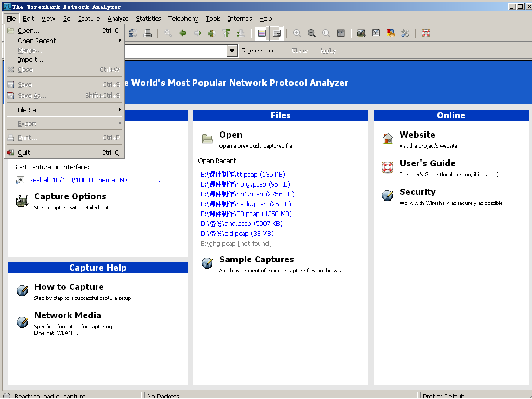This screenshot has height=399, width=532.
Task: Jump to last packet using the down-arrow icon
Action: [241, 33]
